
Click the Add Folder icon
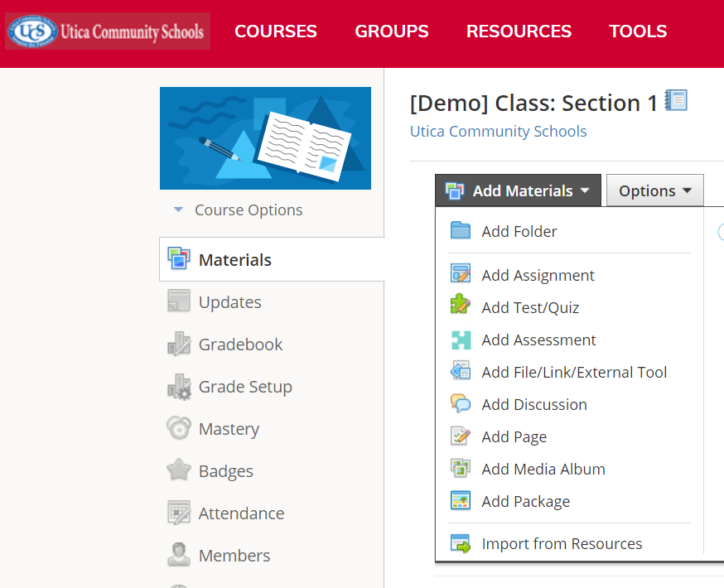[461, 231]
